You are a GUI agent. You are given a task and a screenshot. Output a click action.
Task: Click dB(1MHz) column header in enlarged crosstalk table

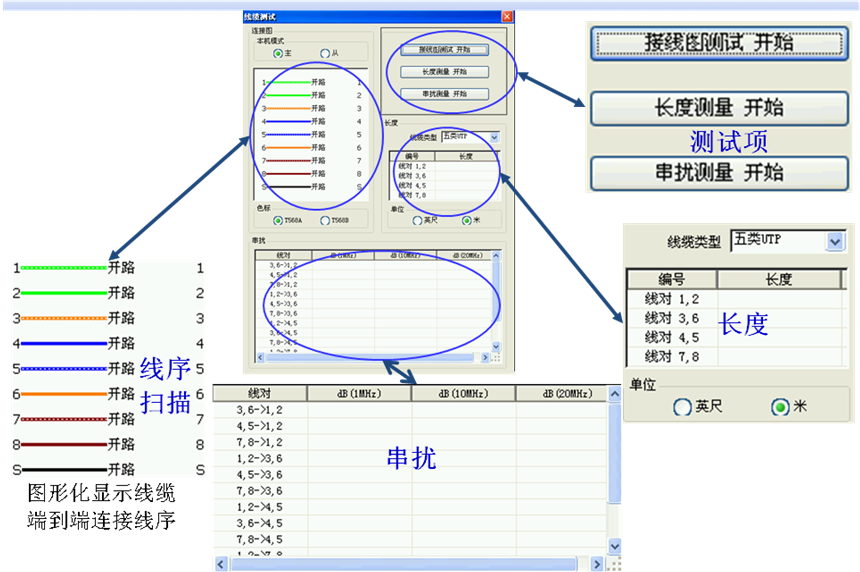(359, 394)
